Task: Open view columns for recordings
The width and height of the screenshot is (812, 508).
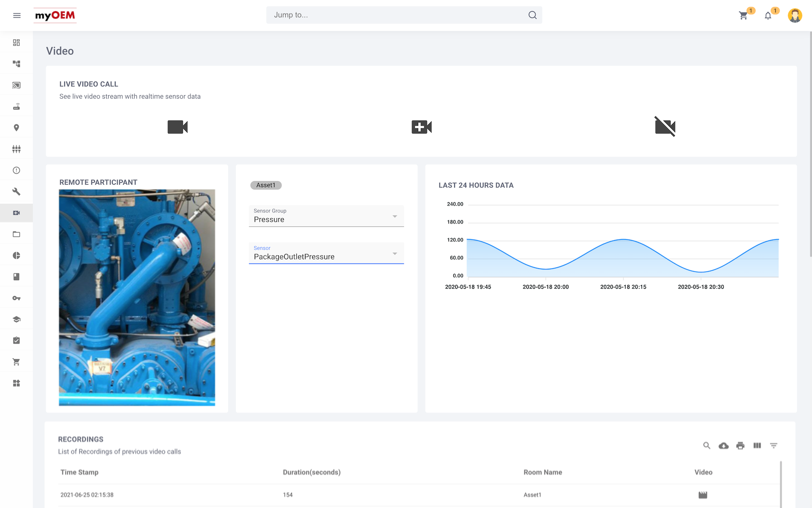Action: tap(757, 446)
